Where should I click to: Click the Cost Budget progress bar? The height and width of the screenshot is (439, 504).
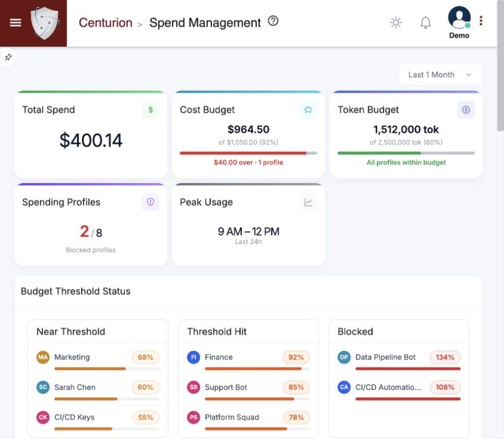click(248, 153)
